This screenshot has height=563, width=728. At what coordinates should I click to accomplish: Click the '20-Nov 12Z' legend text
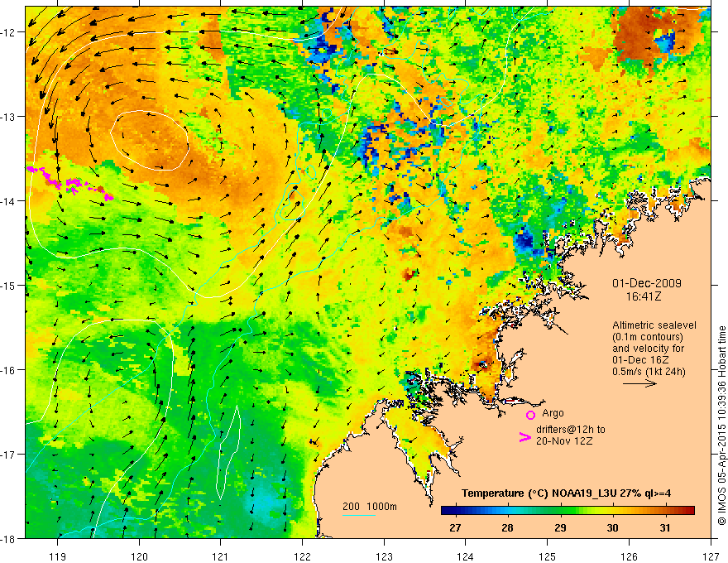pos(564,441)
